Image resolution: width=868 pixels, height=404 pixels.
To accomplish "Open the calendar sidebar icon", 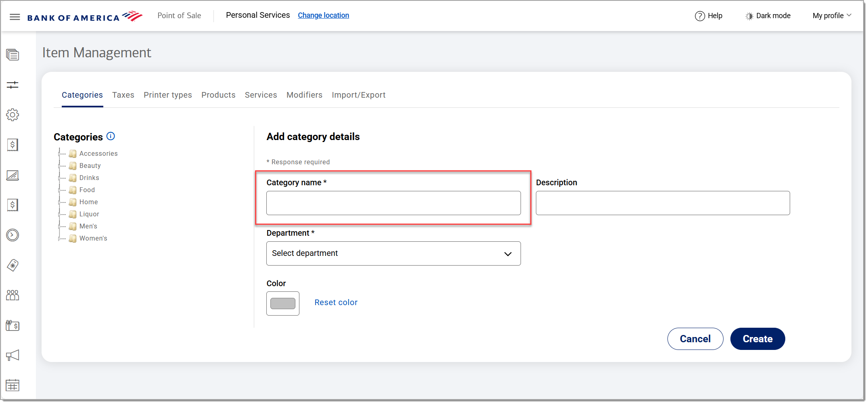I will pyautogui.click(x=13, y=385).
